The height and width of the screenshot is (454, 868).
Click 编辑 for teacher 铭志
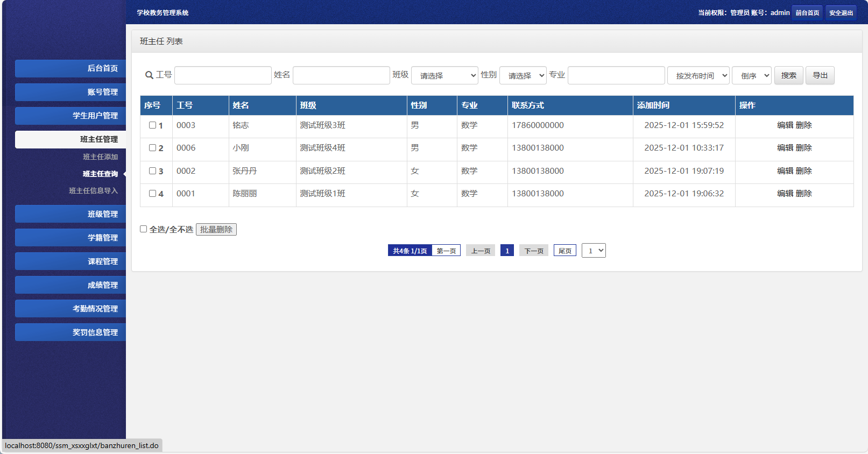point(785,125)
